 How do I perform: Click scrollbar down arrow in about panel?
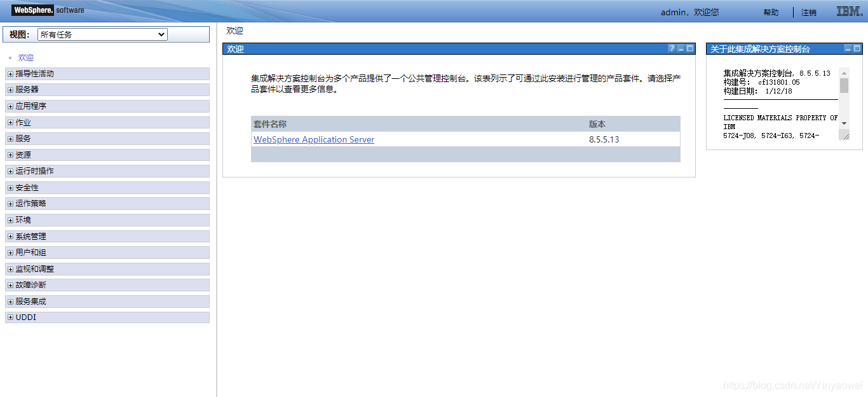(x=844, y=123)
